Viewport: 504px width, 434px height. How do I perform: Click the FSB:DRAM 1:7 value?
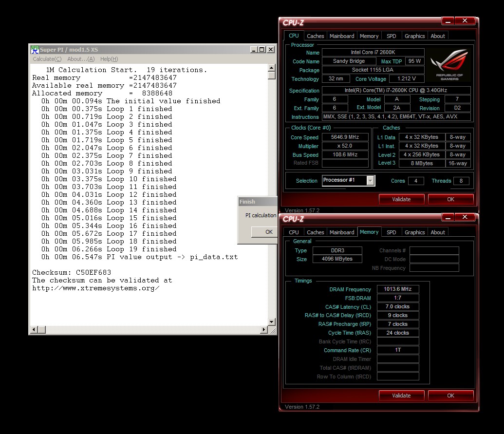398,298
